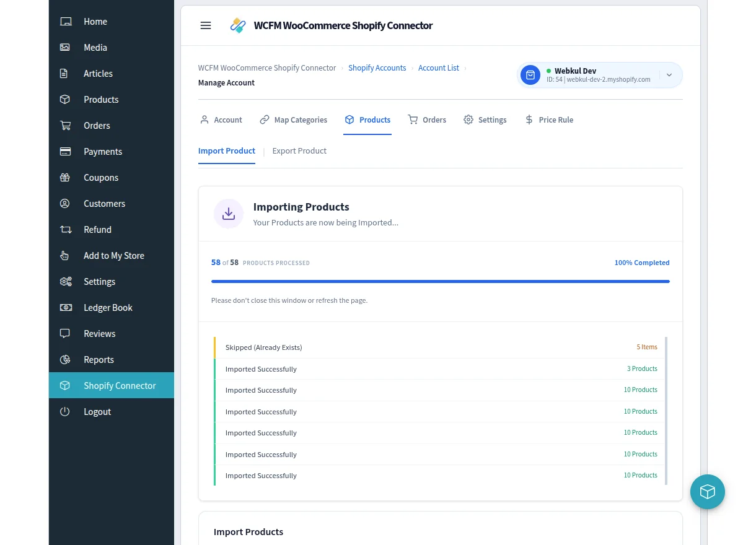Select the Products tab
This screenshot has width=756, height=545.
tap(367, 120)
